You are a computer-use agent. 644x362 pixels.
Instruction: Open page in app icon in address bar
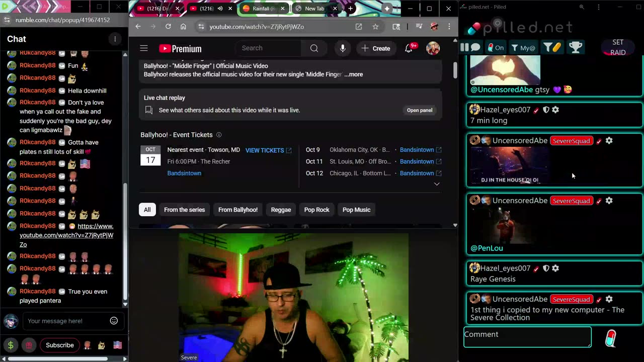point(359,27)
